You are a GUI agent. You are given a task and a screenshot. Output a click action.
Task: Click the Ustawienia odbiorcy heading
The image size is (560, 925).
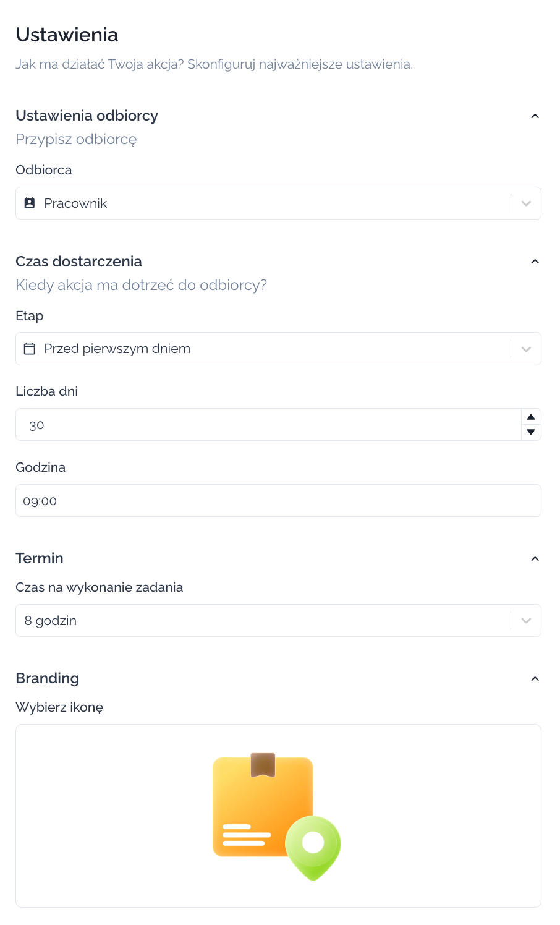87,116
